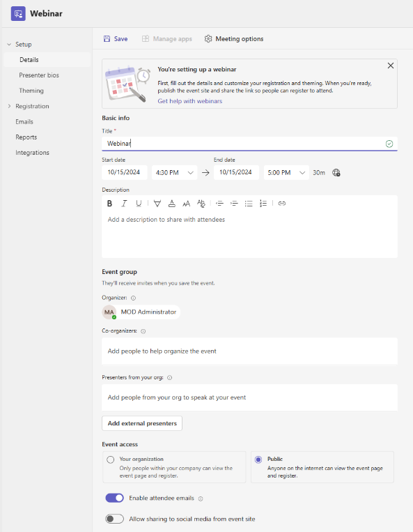Click Add external presenters button
The image size is (413, 532).
pos(142,423)
